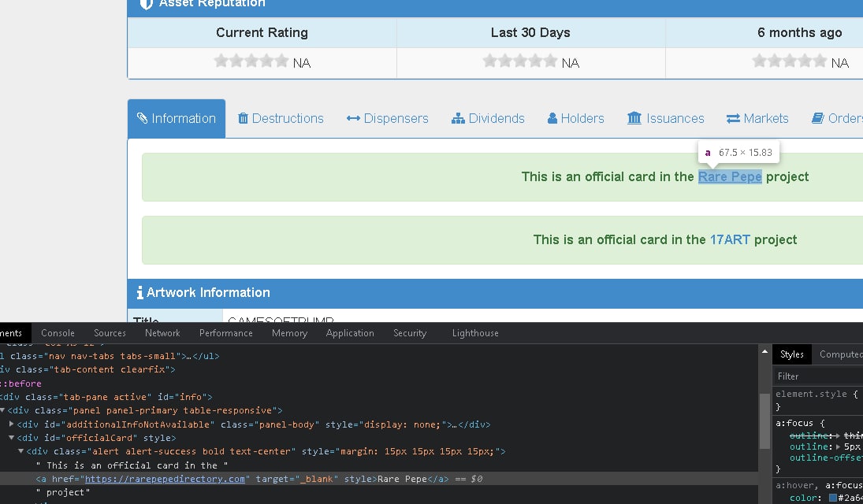
Task: Focus the Styles Filter input field
Action: [818, 376]
